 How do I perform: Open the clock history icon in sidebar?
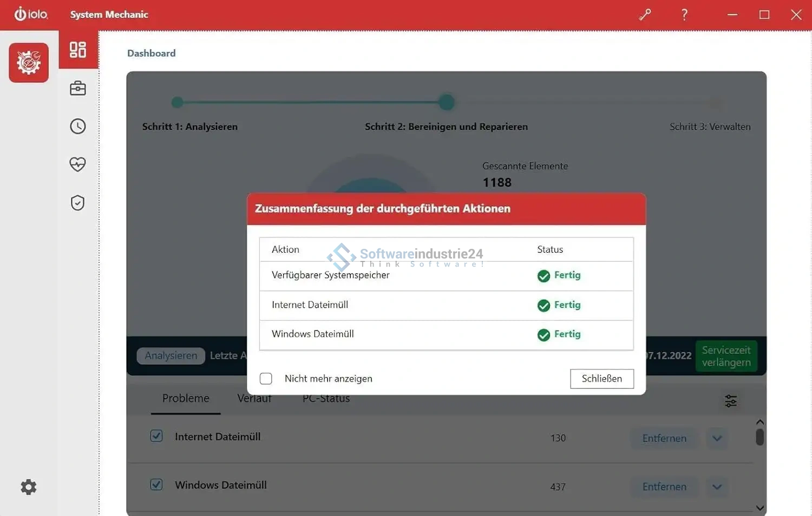[x=78, y=127]
